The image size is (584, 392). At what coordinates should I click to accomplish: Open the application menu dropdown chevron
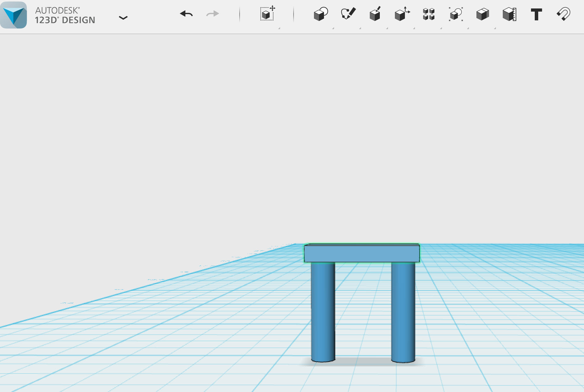123,18
